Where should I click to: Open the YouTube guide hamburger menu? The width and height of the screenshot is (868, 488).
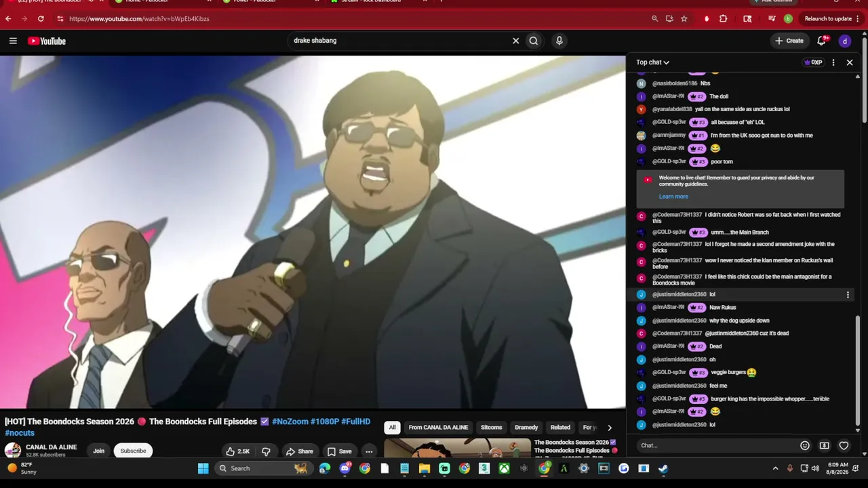[x=13, y=41]
